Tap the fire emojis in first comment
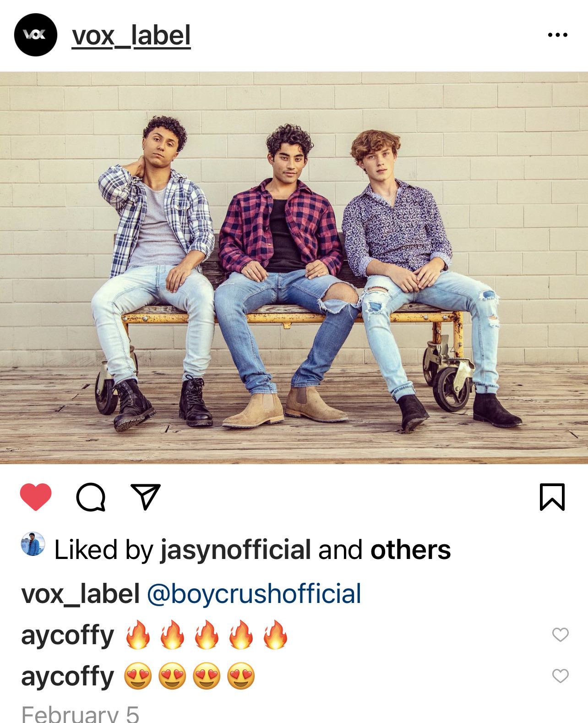This screenshot has width=588, height=723. pyautogui.click(x=207, y=635)
